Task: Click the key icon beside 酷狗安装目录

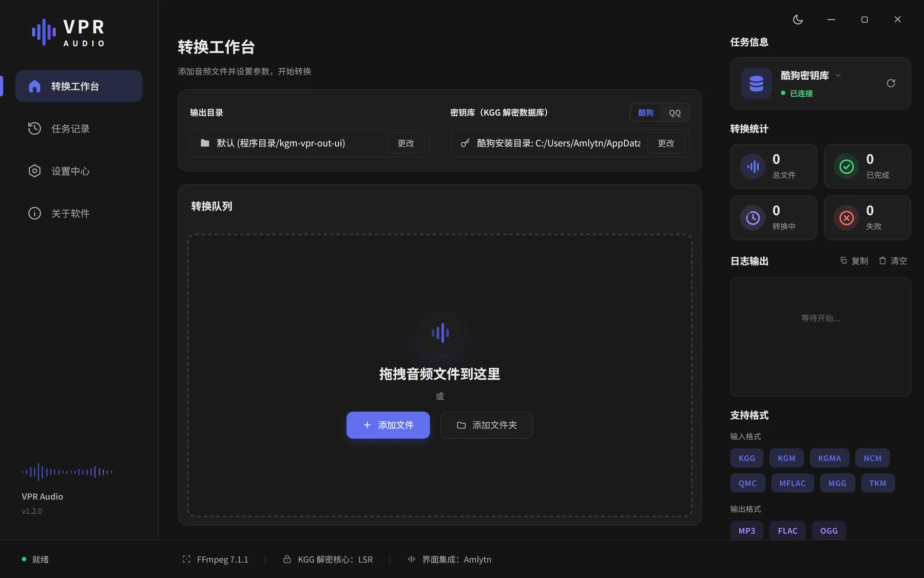Action: [x=465, y=143]
